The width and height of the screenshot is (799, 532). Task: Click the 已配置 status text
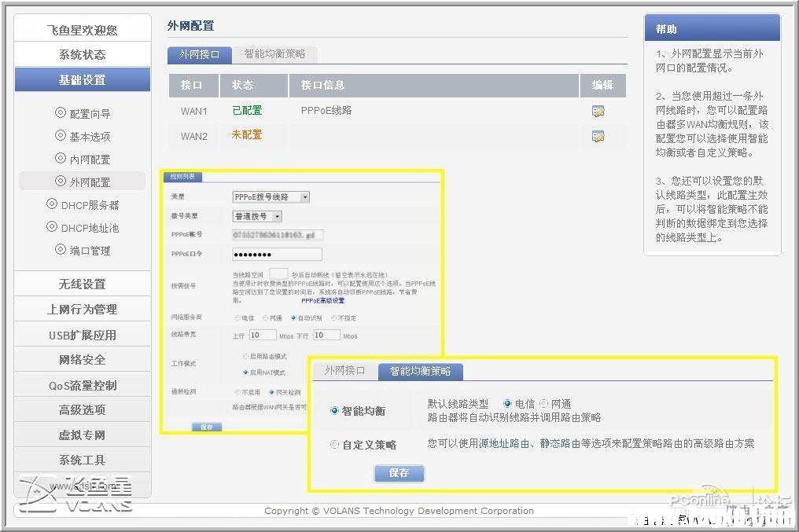(x=247, y=110)
